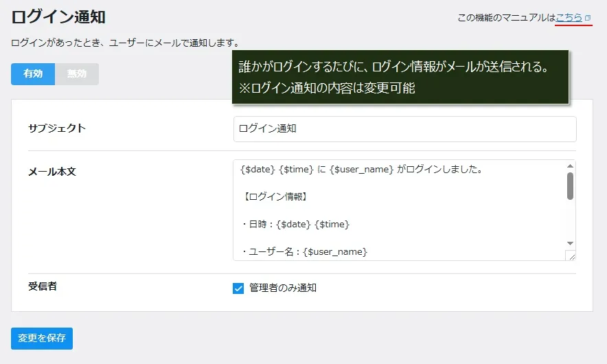The image size is (607, 364).
Task: Click the 管理者のみ通知 label text
Action: tap(283, 288)
